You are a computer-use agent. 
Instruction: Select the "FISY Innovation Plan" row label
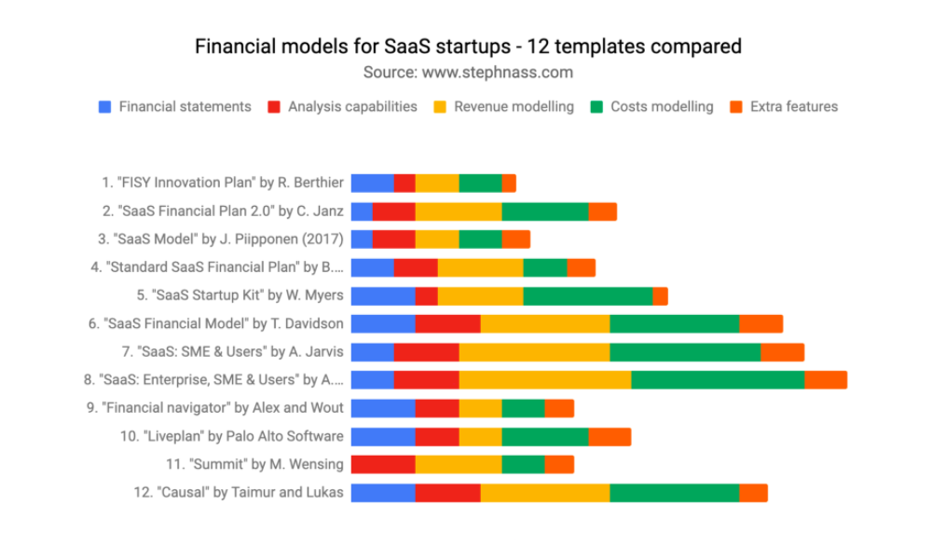pyautogui.click(x=223, y=183)
